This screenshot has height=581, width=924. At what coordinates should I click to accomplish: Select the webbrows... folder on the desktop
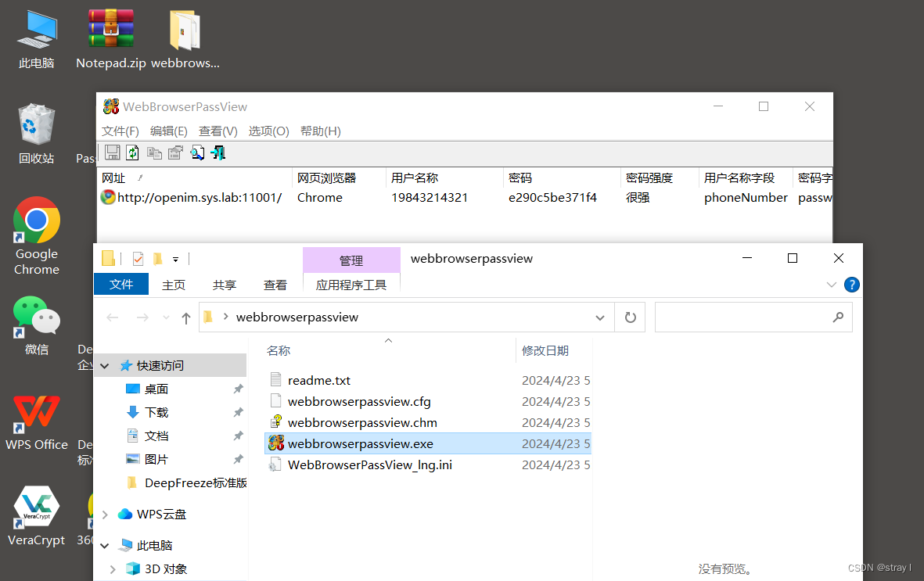[x=185, y=40]
